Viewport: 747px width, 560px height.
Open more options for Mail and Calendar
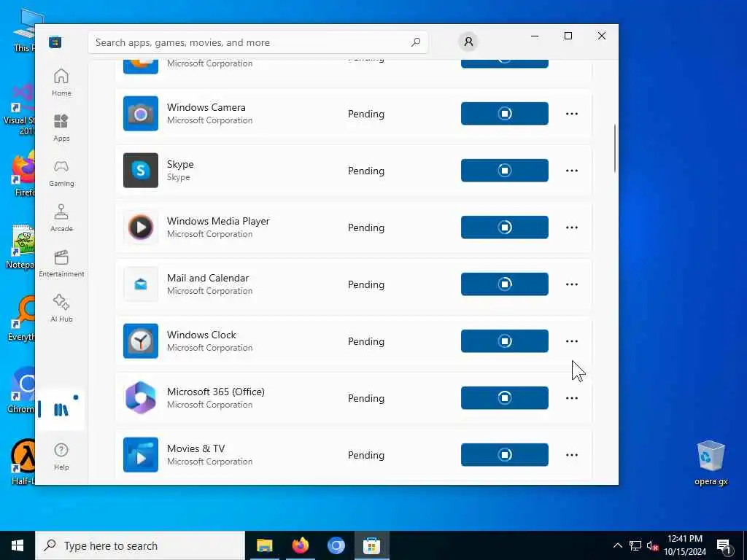(x=572, y=284)
